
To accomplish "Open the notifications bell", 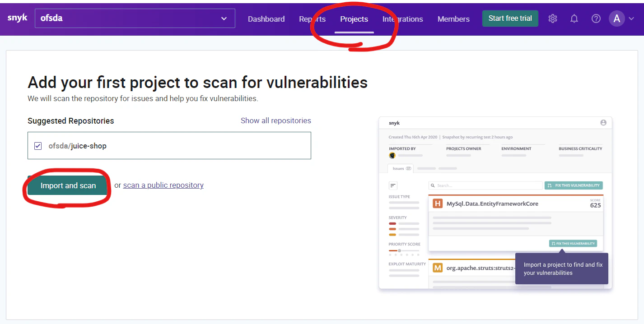I will tap(574, 19).
